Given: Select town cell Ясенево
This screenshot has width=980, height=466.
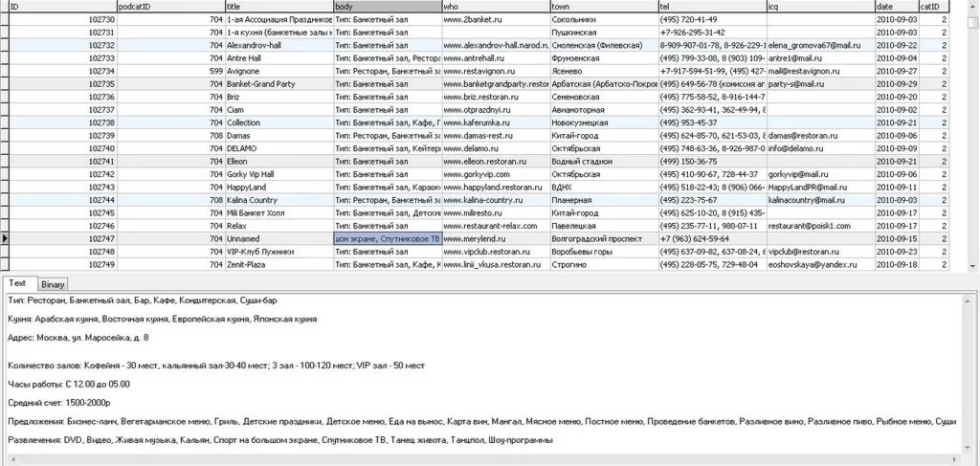Looking at the screenshot, I should pos(605,71).
